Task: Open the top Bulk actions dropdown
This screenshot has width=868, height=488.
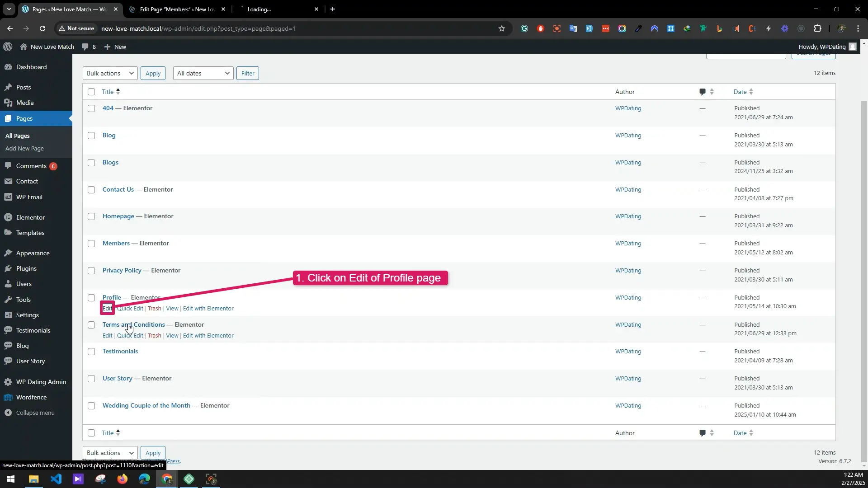Action: (x=110, y=73)
